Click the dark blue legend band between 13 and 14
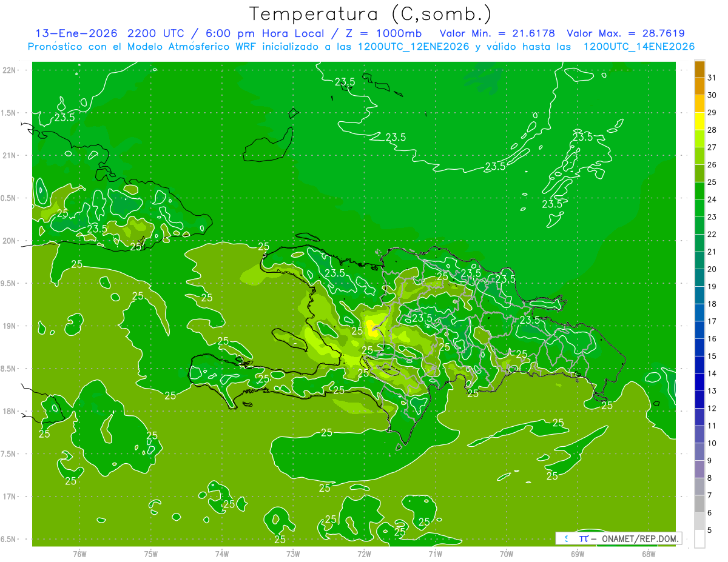Image resolution: width=728 pixels, height=562 pixels. (699, 382)
